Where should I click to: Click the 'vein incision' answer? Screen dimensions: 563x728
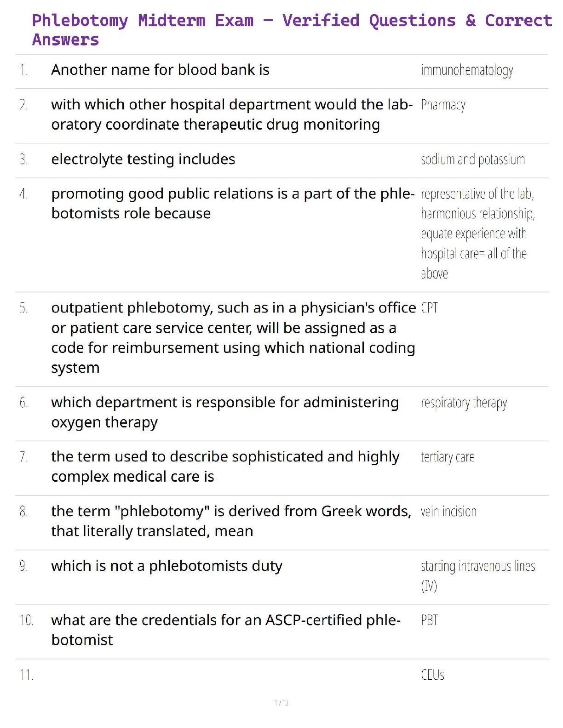click(x=448, y=512)
